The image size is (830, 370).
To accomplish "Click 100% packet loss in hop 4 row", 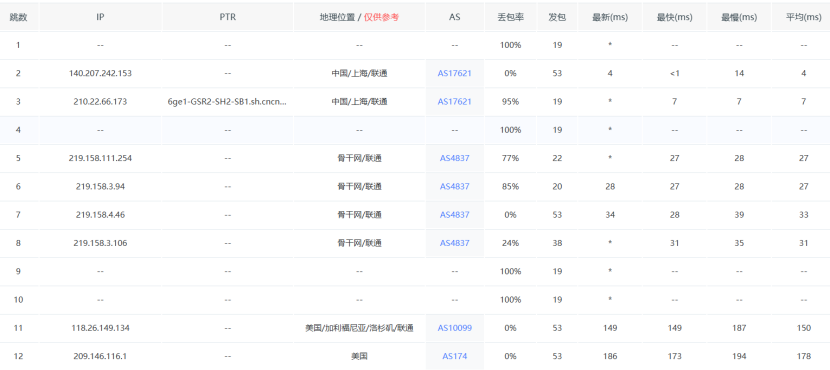I will 510,130.
